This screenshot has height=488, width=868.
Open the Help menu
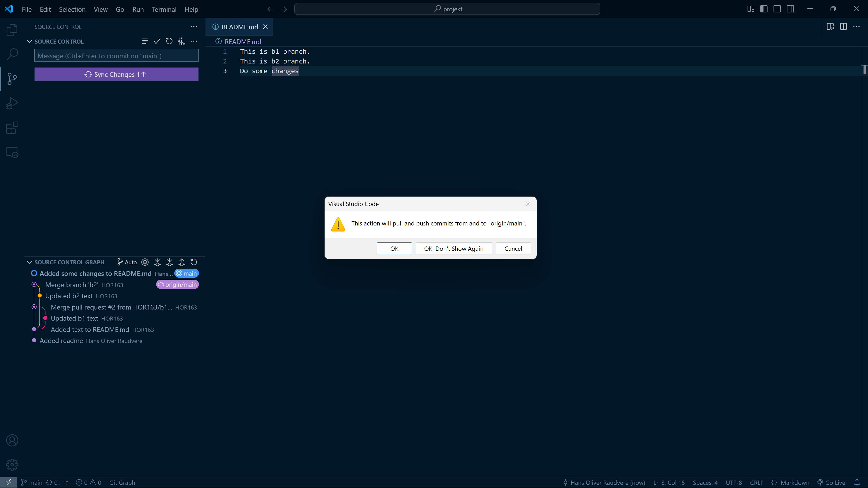pyautogui.click(x=191, y=9)
